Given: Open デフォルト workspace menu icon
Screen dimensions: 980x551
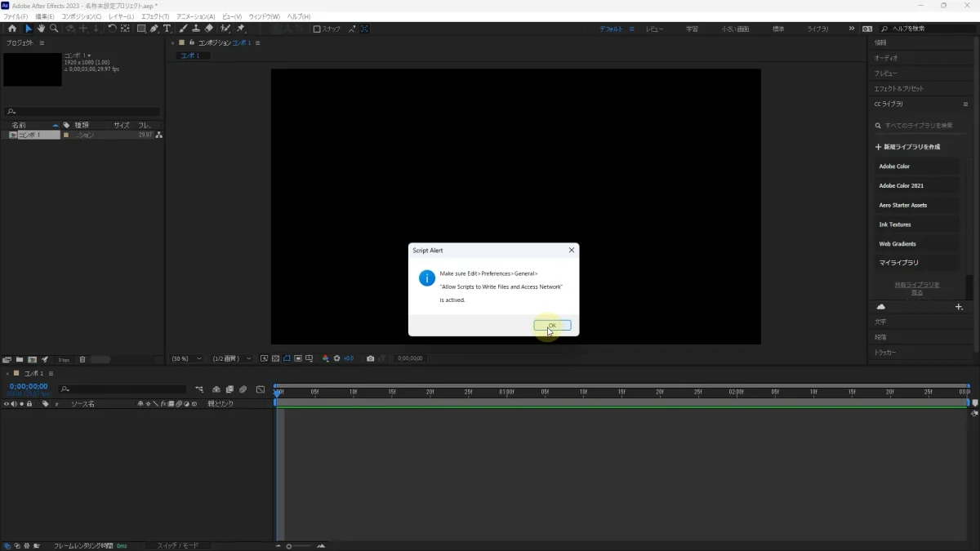Looking at the screenshot, I should [x=631, y=29].
